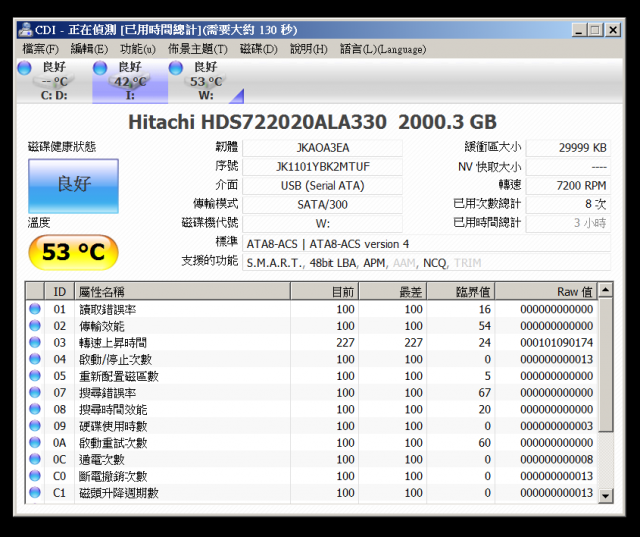Click the 目前 column header
The height and width of the screenshot is (537, 640).
tap(324, 291)
